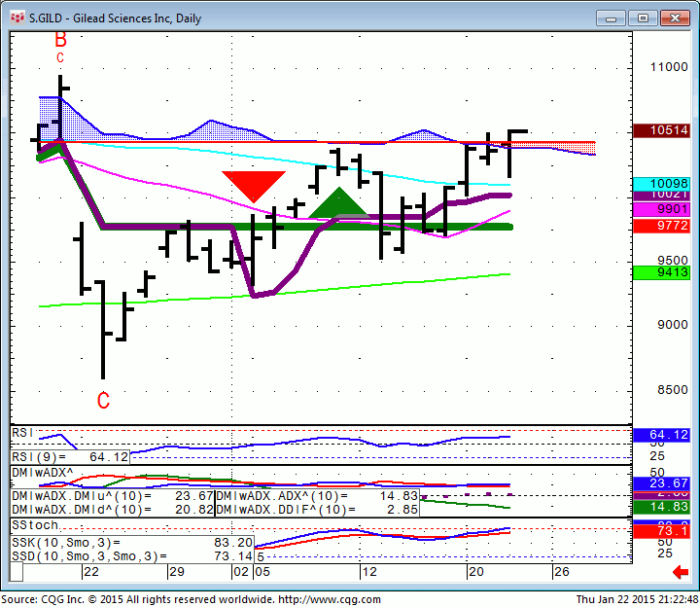
Task: Click the 02 date label on time axis
Action: 241,572
